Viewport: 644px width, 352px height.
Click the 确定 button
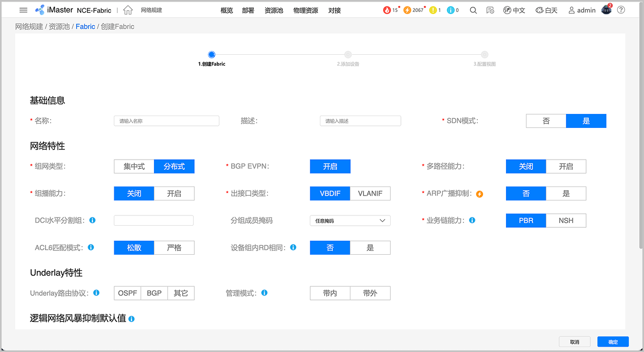[x=613, y=342]
